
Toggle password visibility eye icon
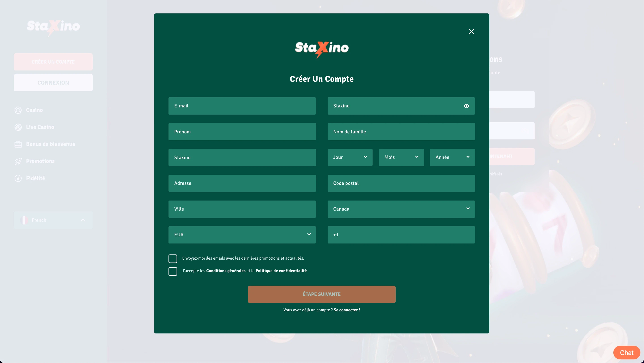466,106
